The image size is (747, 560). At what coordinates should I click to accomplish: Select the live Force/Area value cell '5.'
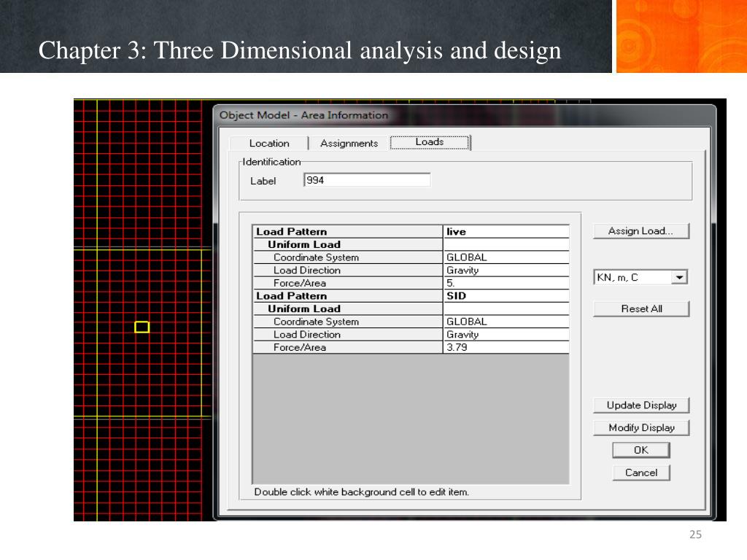point(506,283)
